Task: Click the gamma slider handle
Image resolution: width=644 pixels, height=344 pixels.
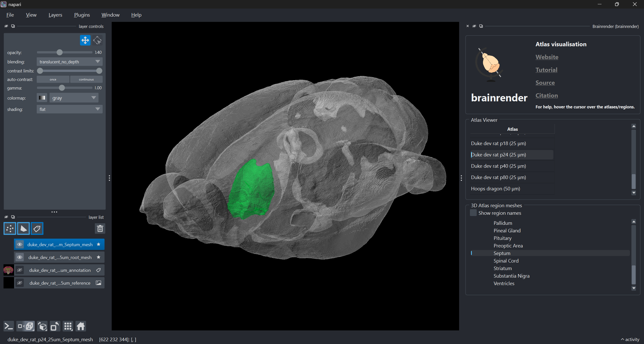Action: pos(62,88)
